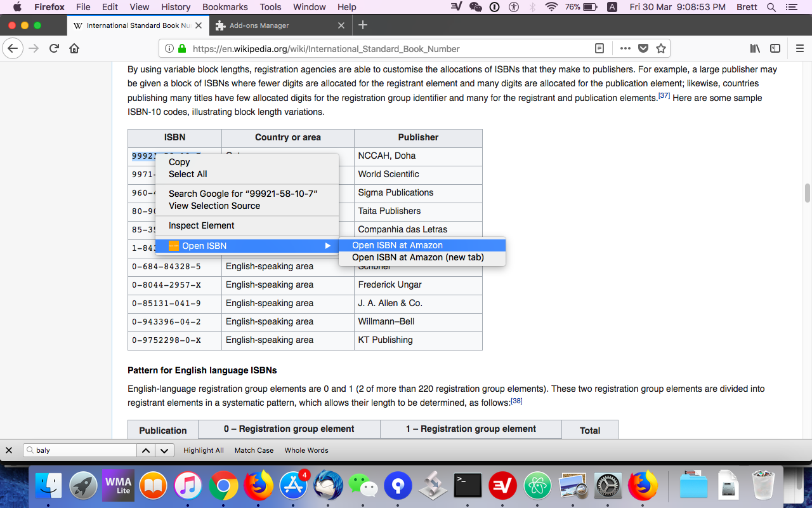812x508 pixels.
Task: Reload the page with the refresh icon
Action: (x=54, y=48)
